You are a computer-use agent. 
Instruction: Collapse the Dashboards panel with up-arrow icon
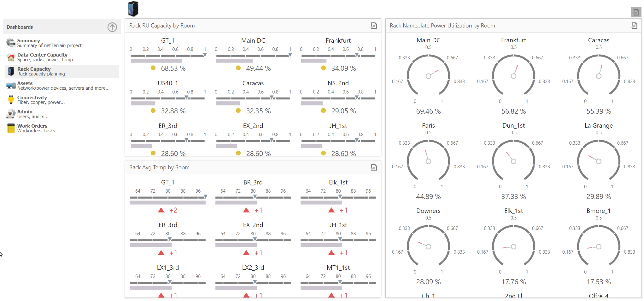tap(112, 27)
